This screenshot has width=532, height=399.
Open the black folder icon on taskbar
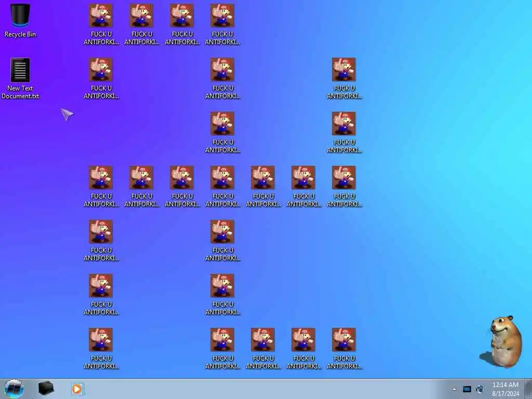[x=46, y=389]
